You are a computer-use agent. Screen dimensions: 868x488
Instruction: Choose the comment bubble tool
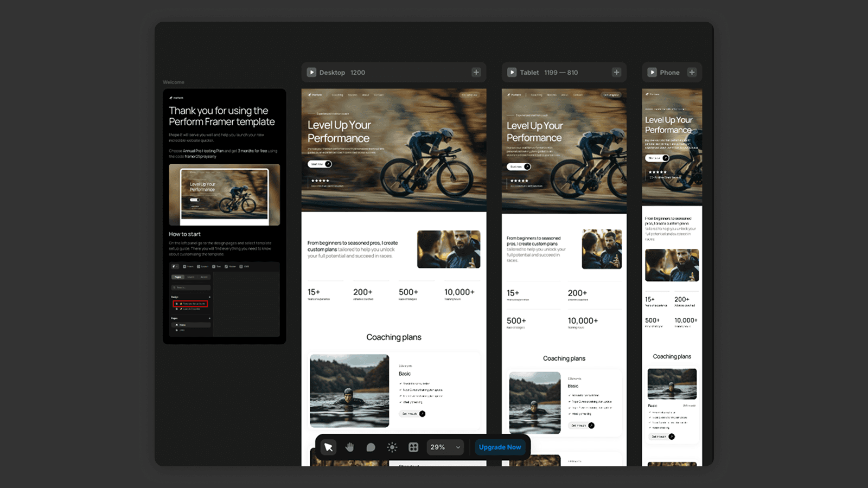pyautogui.click(x=371, y=447)
